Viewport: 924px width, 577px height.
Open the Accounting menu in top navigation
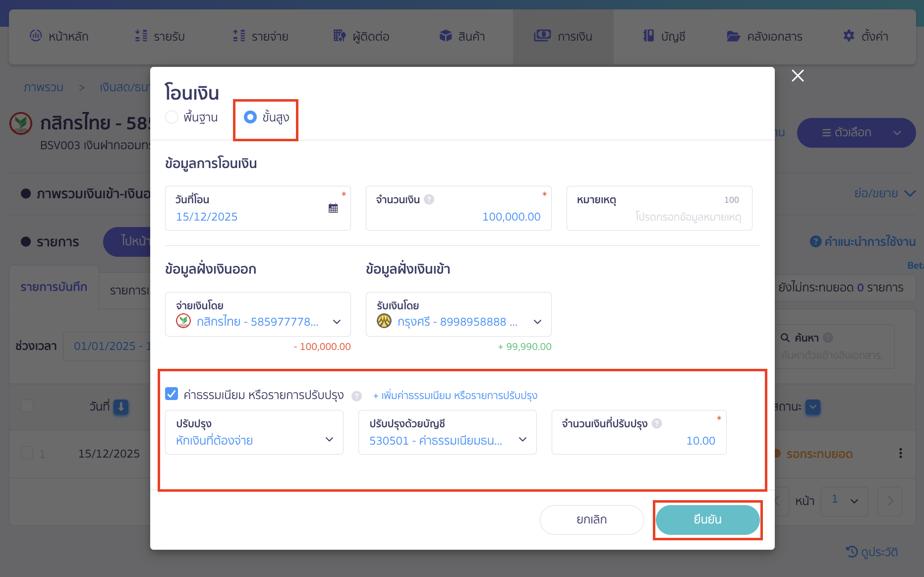(664, 36)
